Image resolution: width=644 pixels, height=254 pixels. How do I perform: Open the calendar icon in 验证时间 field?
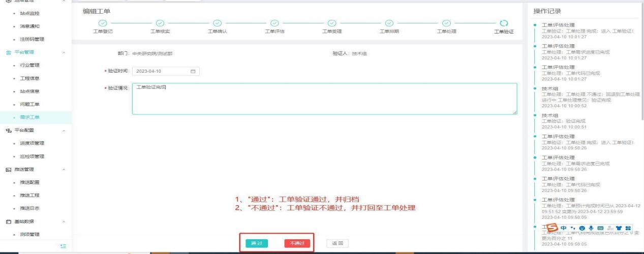(193, 71)
